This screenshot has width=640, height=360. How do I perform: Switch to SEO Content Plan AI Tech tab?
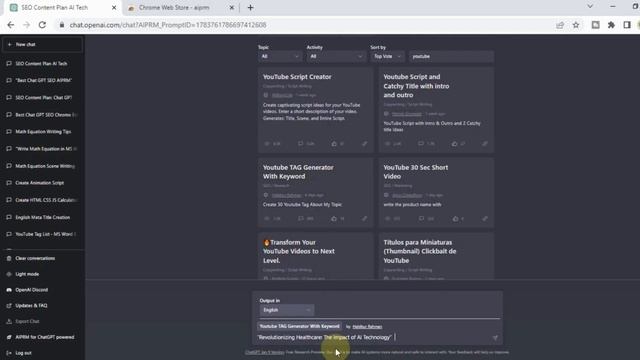point(63,8)
